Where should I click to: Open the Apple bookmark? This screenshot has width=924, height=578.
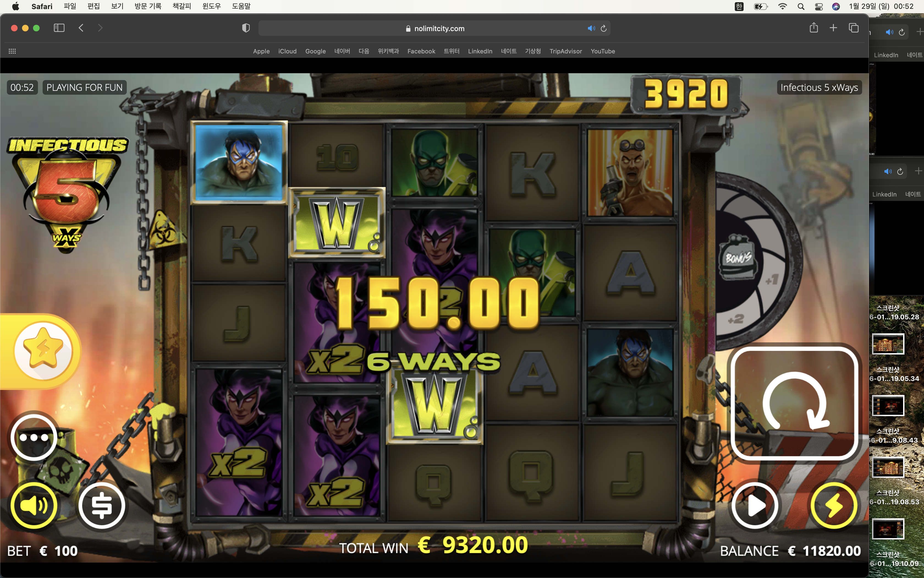pos(261,51)
